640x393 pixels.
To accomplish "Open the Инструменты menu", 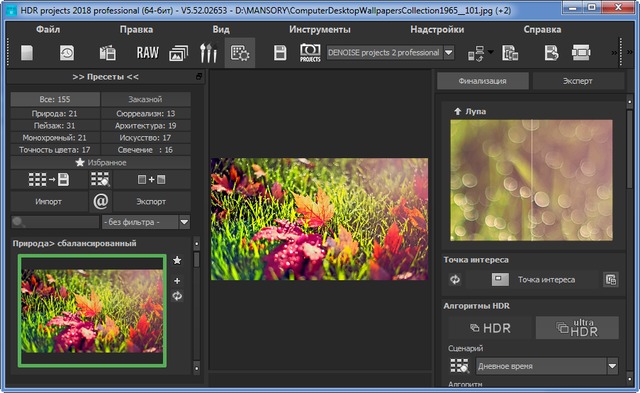I will tap(320, 29).
